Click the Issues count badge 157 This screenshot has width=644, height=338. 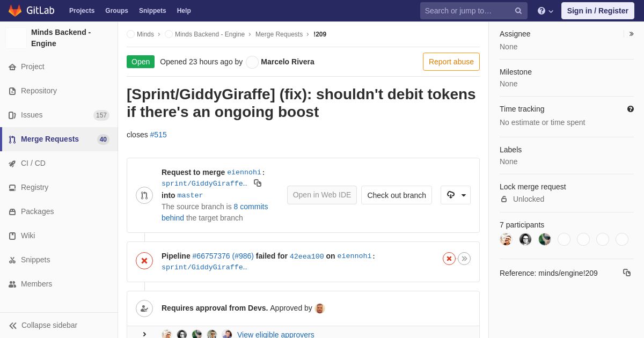(x=101, y=115)
